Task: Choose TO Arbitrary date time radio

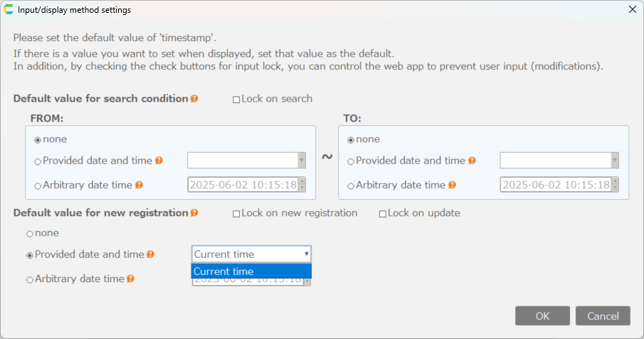Action: [x=351, y=186]
